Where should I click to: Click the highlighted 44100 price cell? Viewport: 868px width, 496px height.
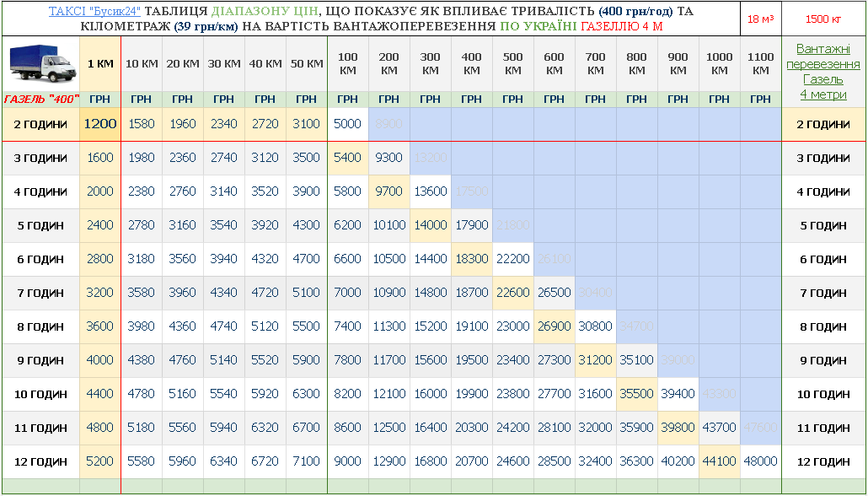tap(719, 461)
